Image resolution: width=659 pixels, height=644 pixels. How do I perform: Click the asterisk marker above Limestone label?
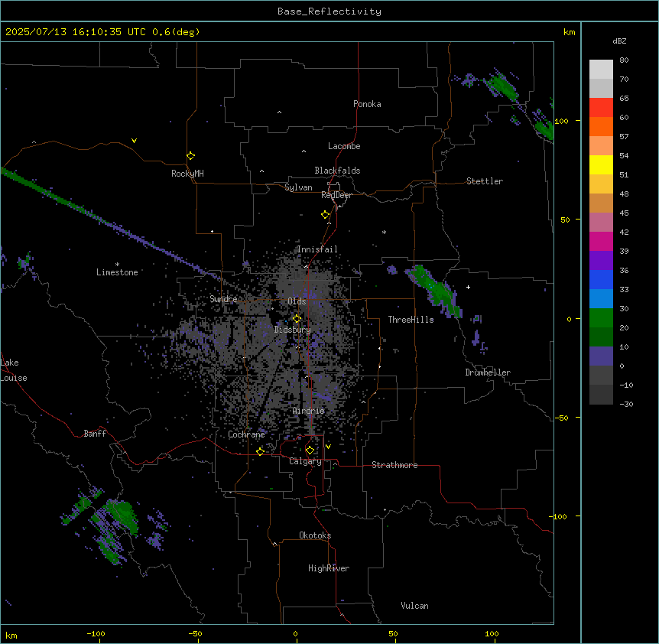click(117, 264)
